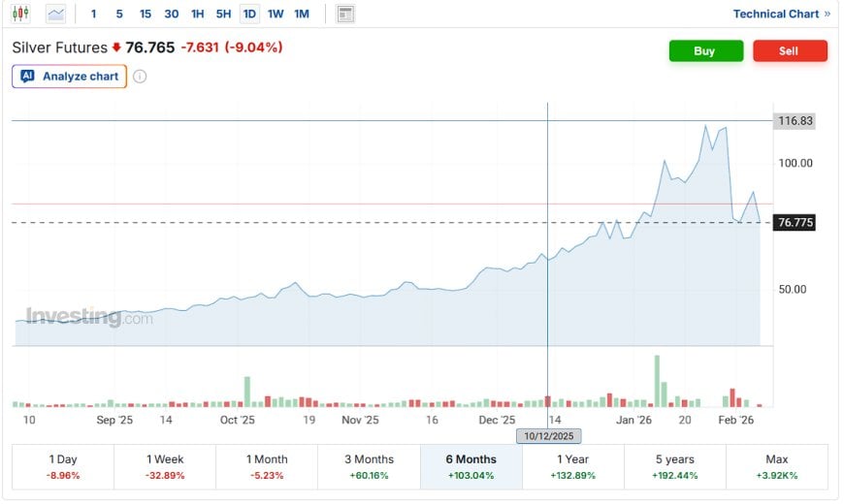
Task: Click the AI badge in Analyze chart
Action: point(27,76)
